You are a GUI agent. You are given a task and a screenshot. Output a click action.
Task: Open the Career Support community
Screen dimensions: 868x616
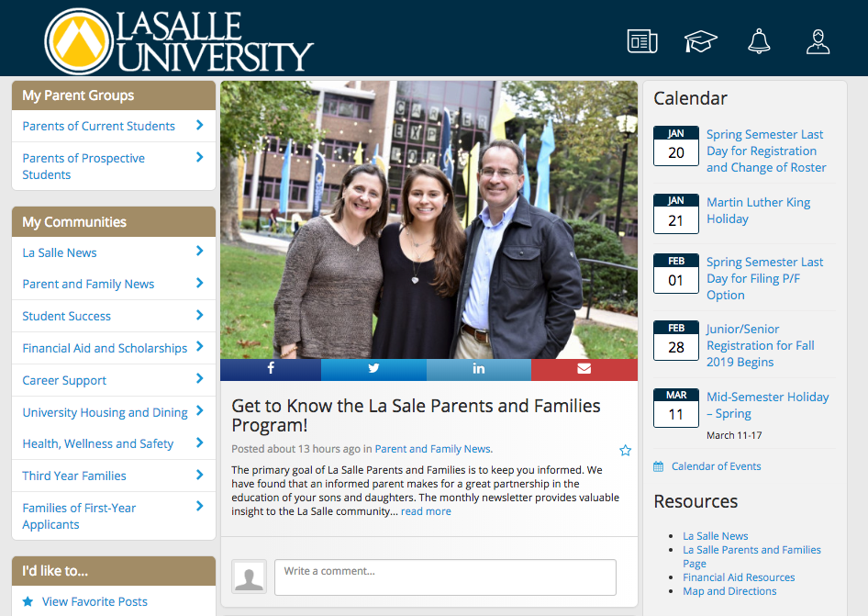pyautogui.click(x=64, y=381)
